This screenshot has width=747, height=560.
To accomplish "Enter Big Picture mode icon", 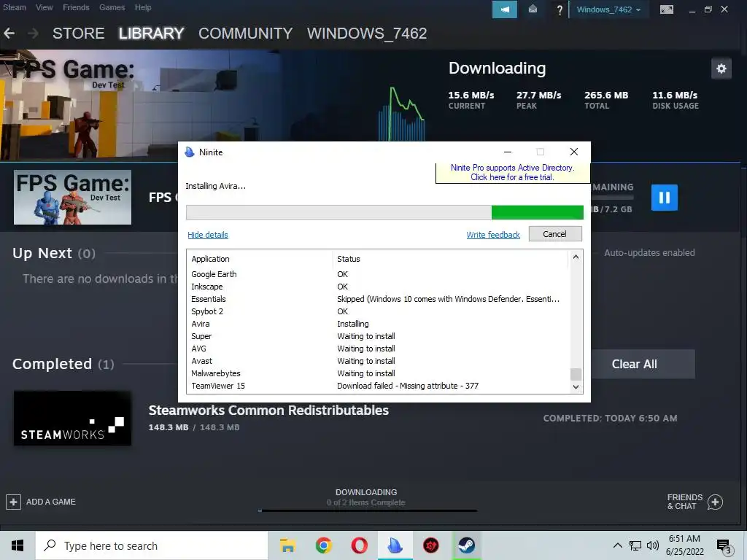I will click(x=667, y=9).
